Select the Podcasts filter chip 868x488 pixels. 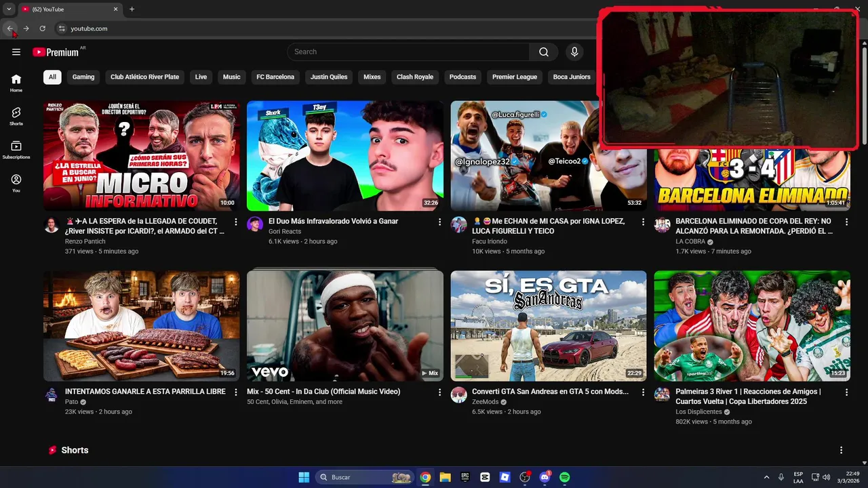[462, 77]
